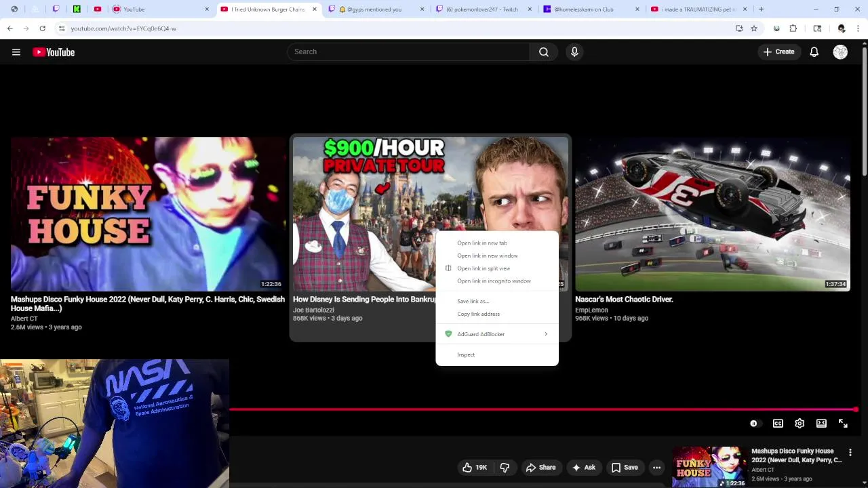Open a new browser tab with the plus
868x488 pixels.
coord(761,9)
